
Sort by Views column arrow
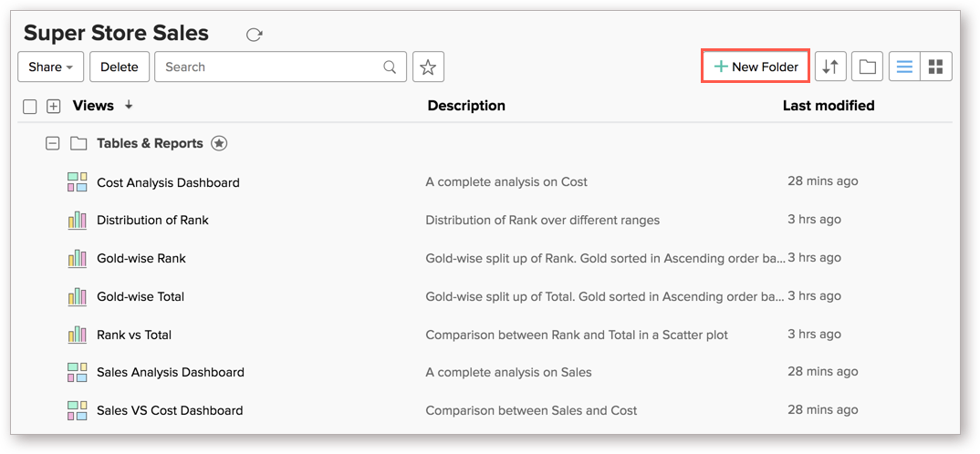[129, 106]
